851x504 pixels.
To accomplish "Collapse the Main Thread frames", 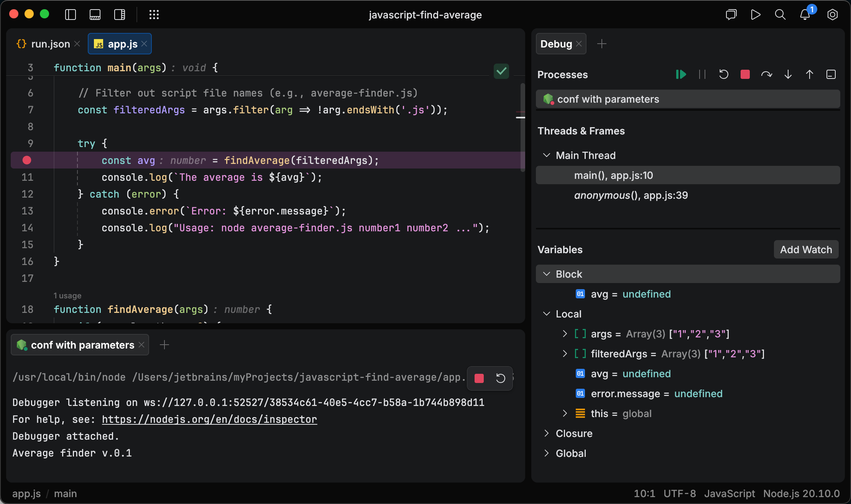I will 547,155.
